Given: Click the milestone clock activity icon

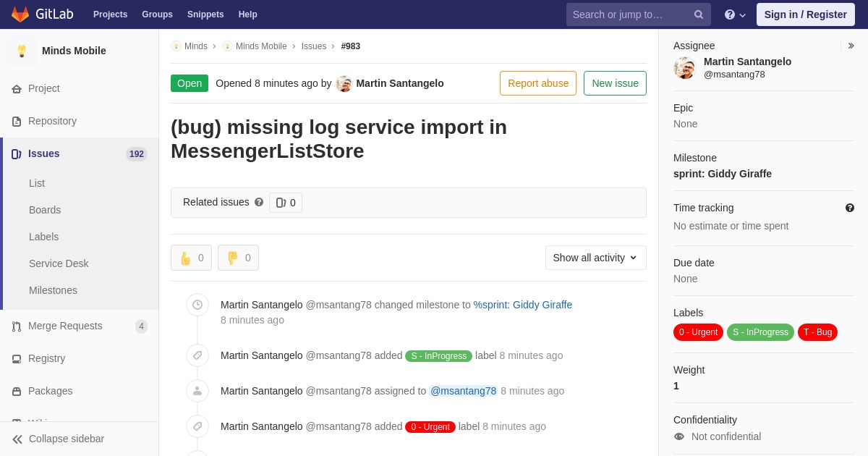Looking at the screenshot, I should (x=197, y=305).
